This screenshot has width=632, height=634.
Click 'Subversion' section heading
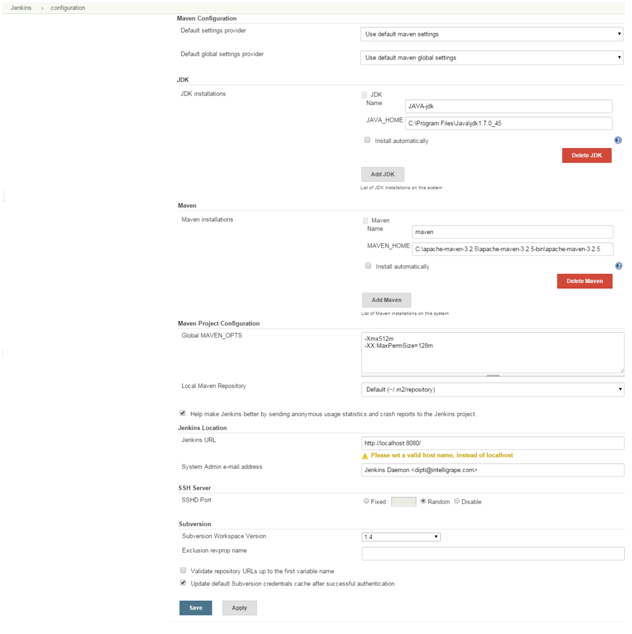coord(195,524)
